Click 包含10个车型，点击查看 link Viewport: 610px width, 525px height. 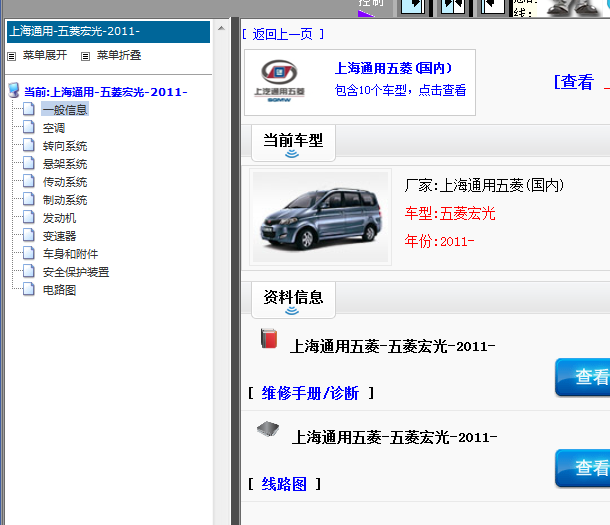pyautogui.click(x=400, y=90)
